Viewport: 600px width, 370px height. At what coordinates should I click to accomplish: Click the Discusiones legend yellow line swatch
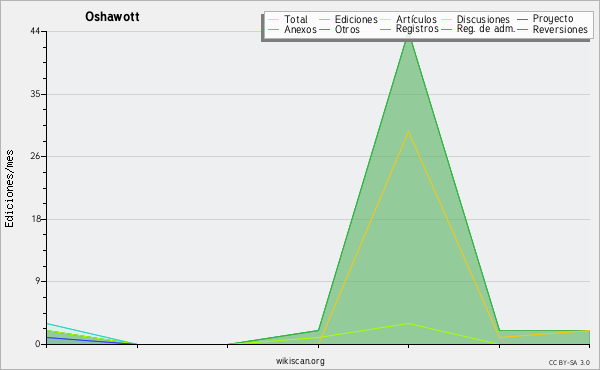(x=447, y=20)
